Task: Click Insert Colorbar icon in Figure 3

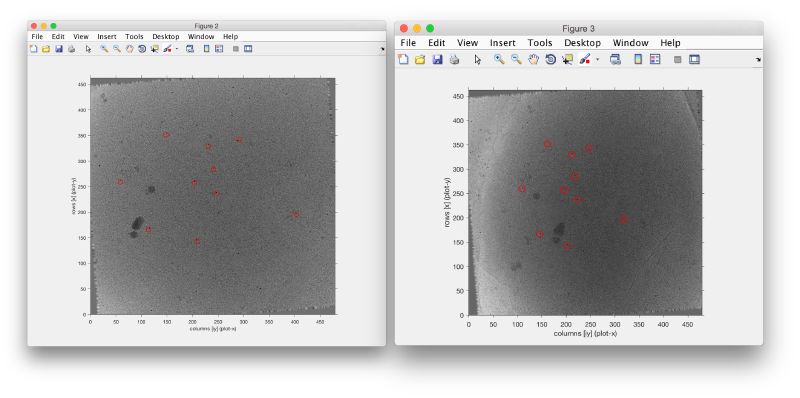Action: 638,59
